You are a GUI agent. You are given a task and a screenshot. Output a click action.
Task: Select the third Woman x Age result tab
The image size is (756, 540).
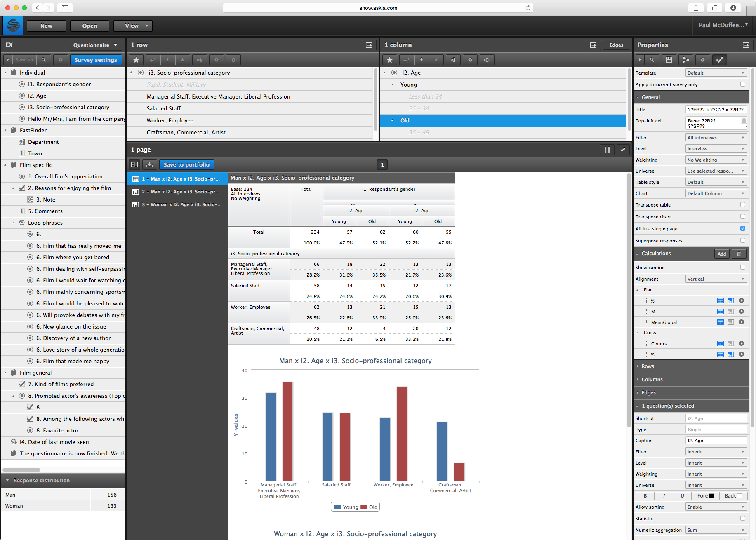tap(177, 204)
